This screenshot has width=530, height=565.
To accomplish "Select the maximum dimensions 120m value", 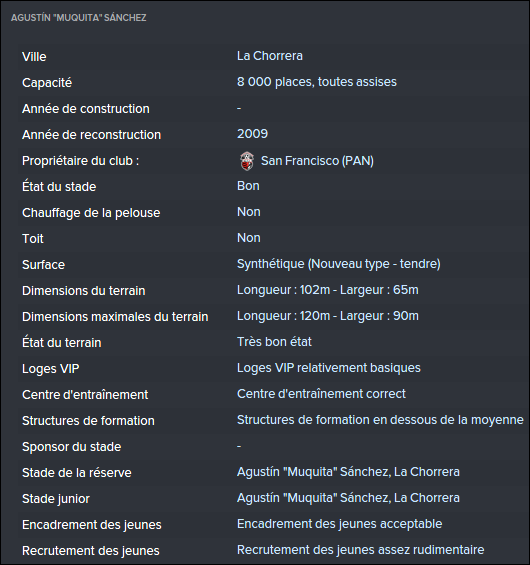I will point(328,316).
